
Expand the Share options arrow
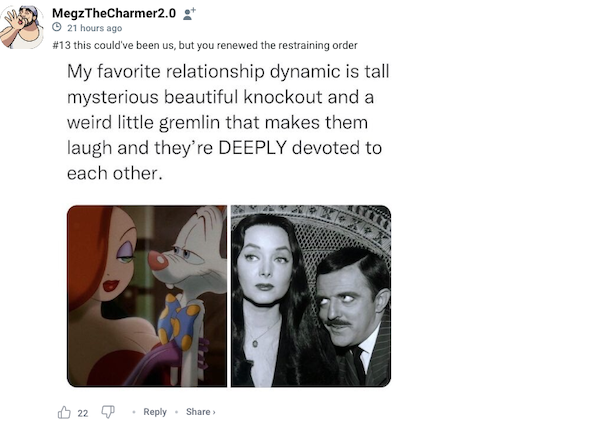click(x=213, y=412)
